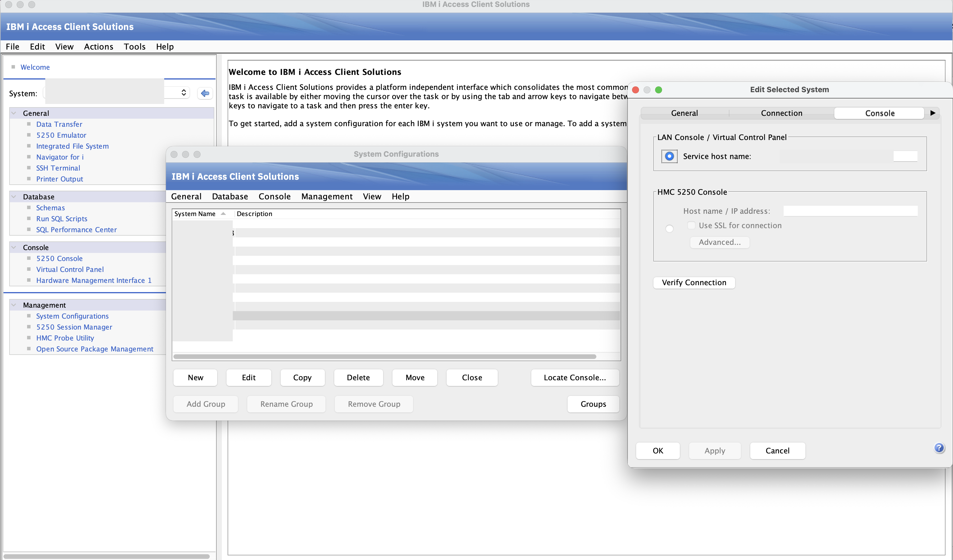Click the Host name / IP address field
Image resolution: width=953 pixels, height=560 pixels.
[x=850, y=211]
